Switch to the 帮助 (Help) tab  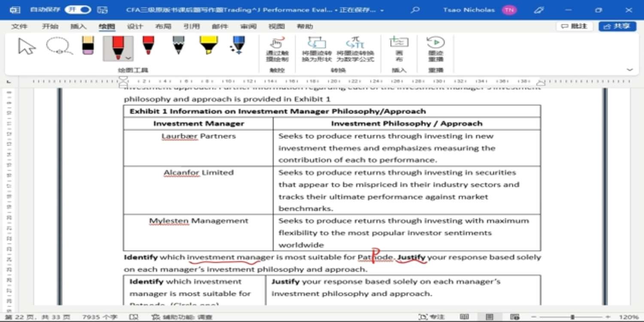click(305, 26)
